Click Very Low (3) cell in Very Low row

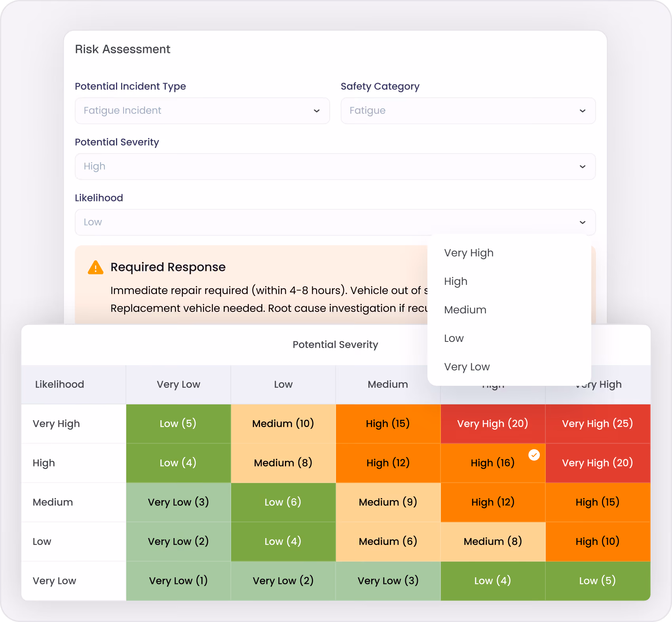tap(388, 581)
